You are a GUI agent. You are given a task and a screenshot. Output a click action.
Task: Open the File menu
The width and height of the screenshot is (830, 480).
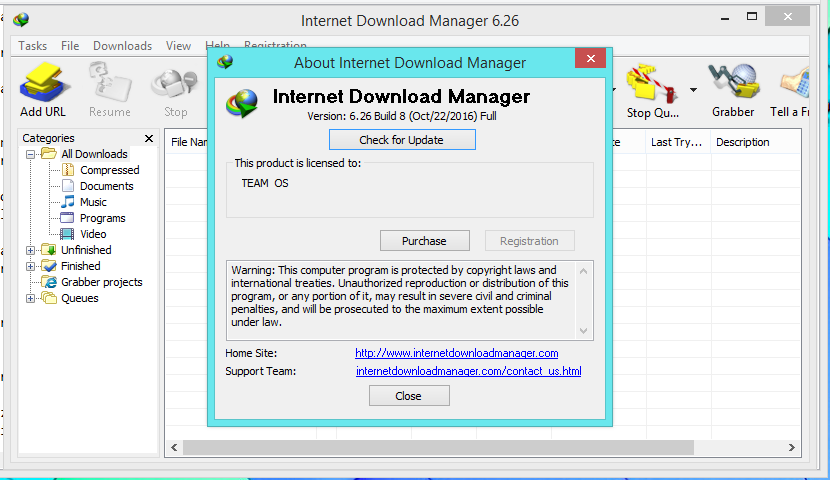70,46
